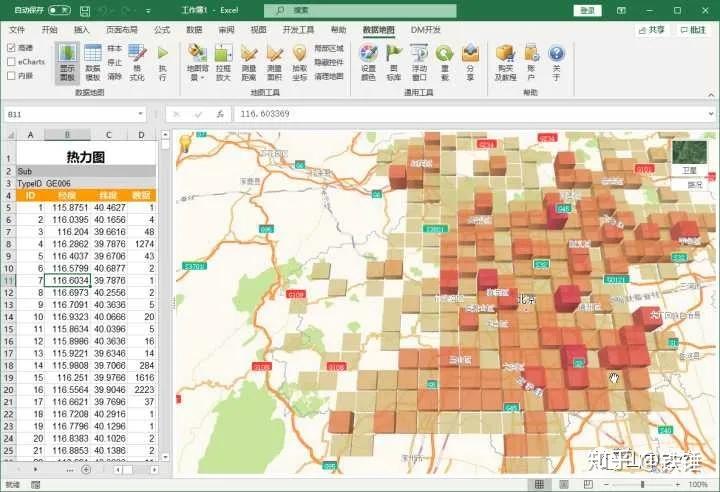Enable the 内嵌 checkbox
The height and width of the screenshot is (492, 720).
coord(11,75)
